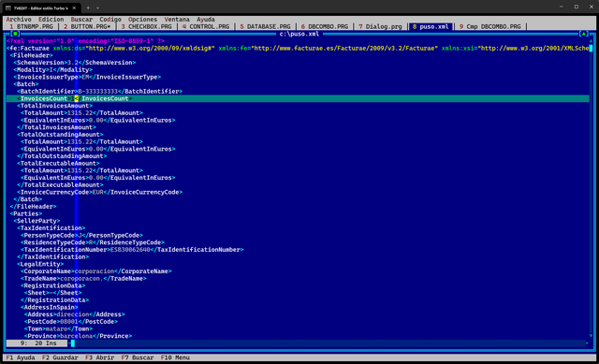This screenshot has height=364, width=599.
Task: Switch to tab 9 Cmp DBCOMBO.PRG
Action: [489, 26]
